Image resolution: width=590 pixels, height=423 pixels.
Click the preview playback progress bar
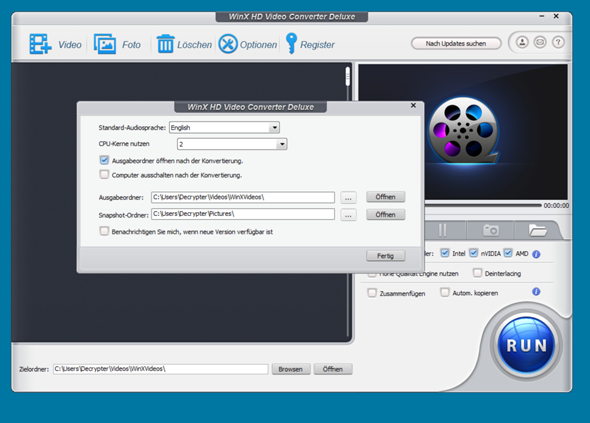pos(483,205)
